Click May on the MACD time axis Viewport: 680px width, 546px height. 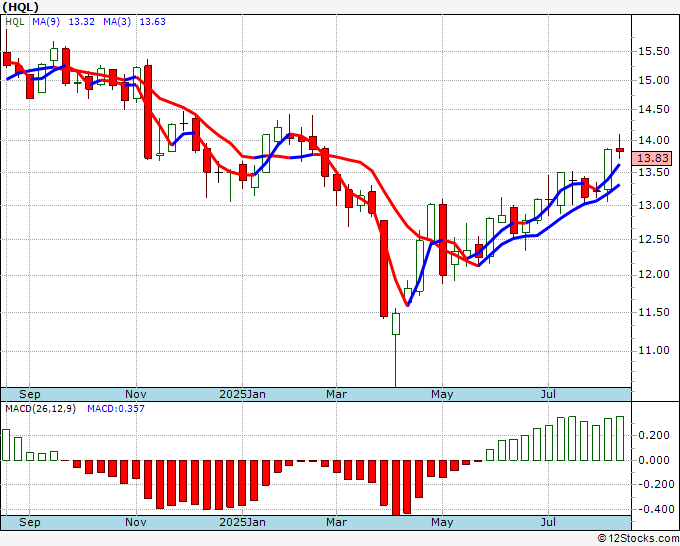(x=442, y=522)
